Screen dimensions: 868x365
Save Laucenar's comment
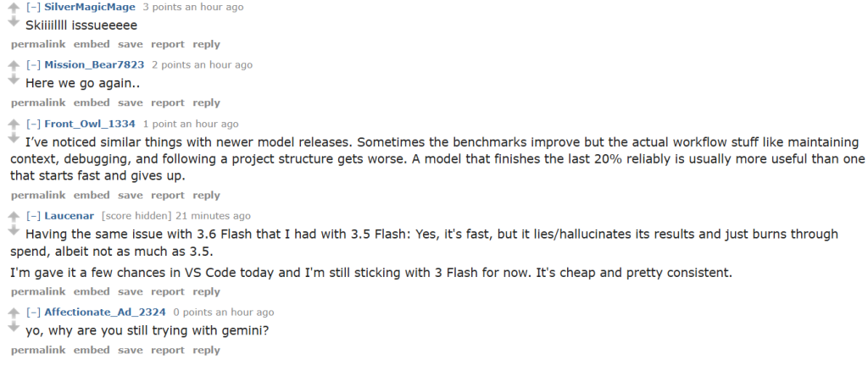coord(130,291)
